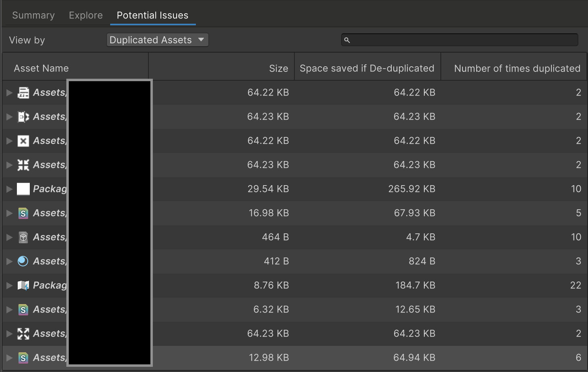
Task: Open the Duplicated Assets view dropdown
Action: 157,40
